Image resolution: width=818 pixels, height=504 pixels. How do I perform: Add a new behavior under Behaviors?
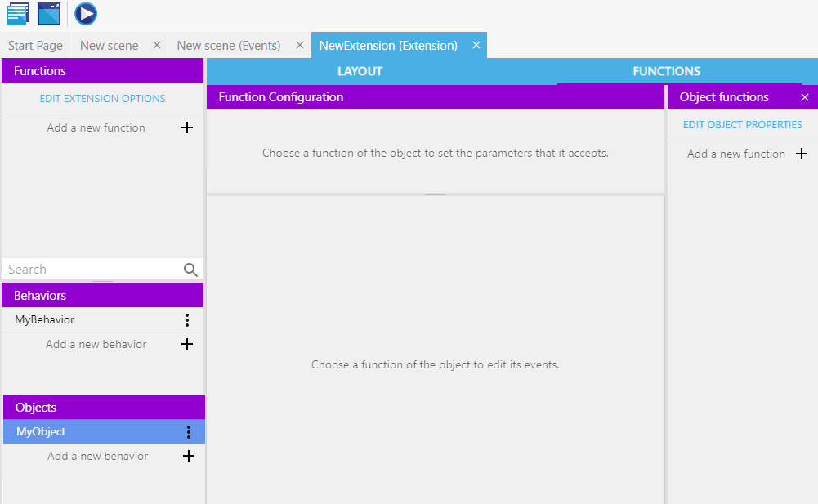[x=186, y=344]
